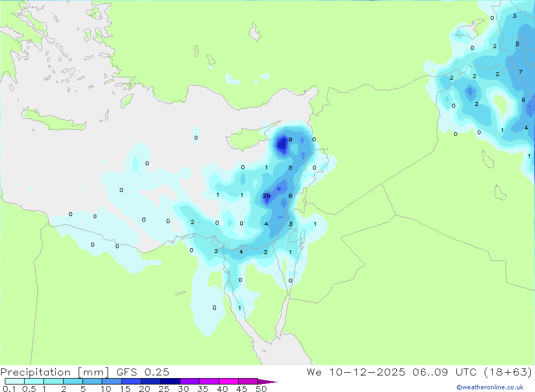535x392 pixels.
Task: Click the 0.1–0.5 mm legend color swatch
Action: coord(14,381)
